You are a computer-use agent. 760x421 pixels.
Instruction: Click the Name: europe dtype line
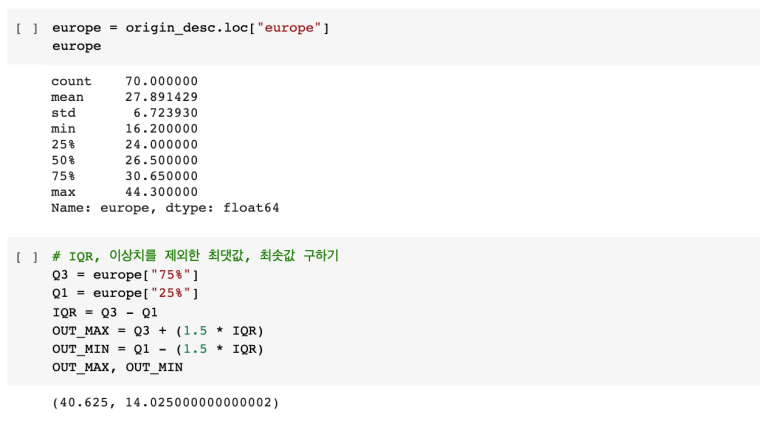[x=165, y=208]
